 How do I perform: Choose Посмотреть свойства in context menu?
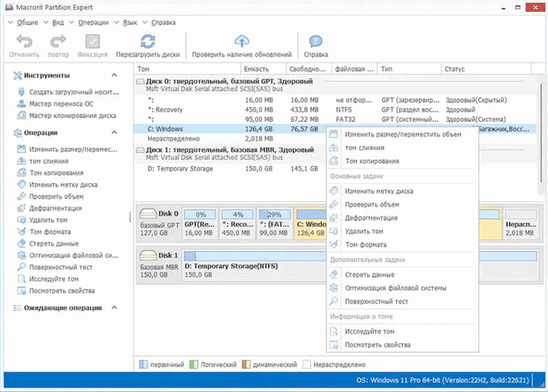coord(402,345)
